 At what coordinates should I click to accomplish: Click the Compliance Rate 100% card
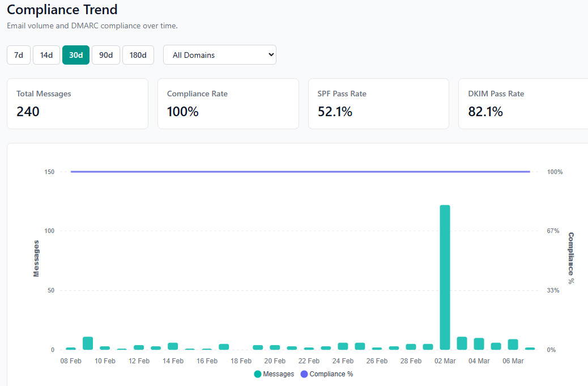[x=228, y=104]
